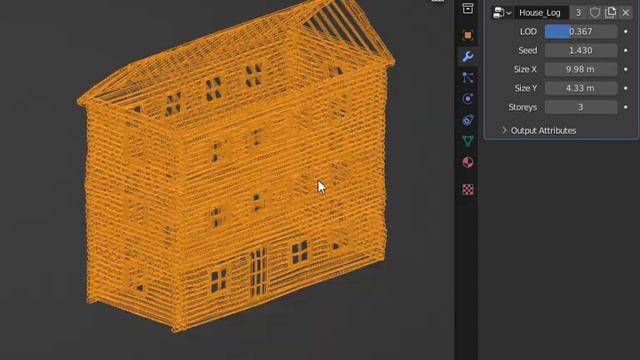Expand the Output Attributes panel
This screenshot has height=360, width=640.
click(x=539, y=131)
